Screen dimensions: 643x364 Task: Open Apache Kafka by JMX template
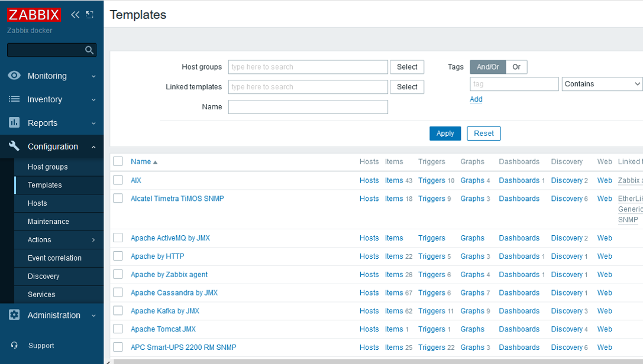[165, 311]
